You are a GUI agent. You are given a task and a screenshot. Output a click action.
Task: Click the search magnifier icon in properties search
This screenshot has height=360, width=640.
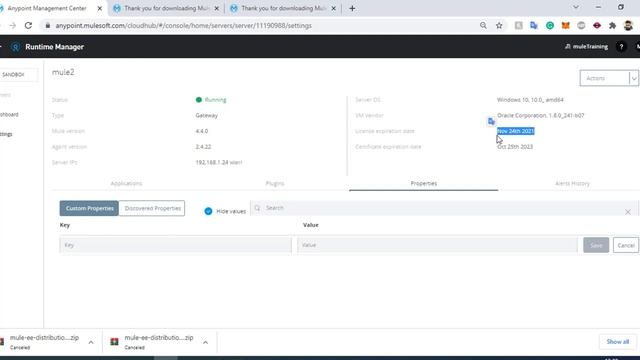pyautogui.click(x=257, y=208)
